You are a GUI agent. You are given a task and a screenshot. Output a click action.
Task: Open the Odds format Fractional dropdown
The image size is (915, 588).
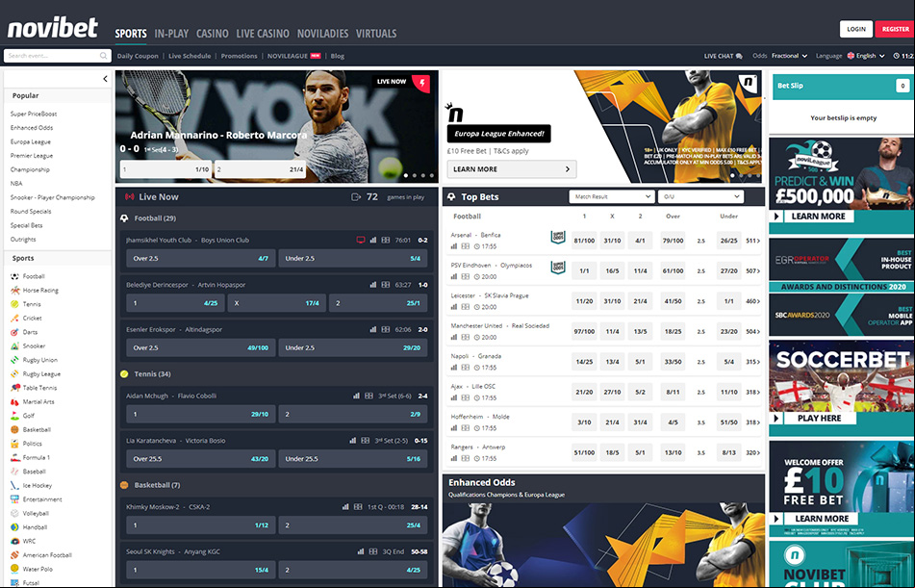click(x=790, y=56)
